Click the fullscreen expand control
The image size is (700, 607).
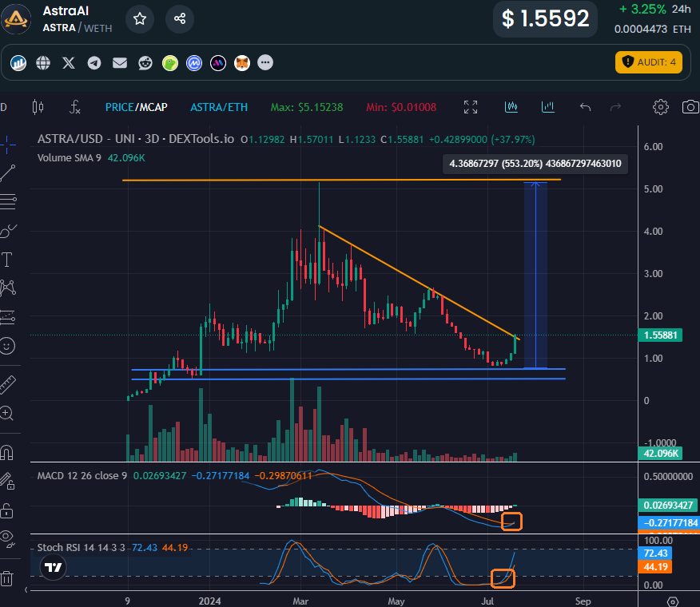(x=471, y=106)
